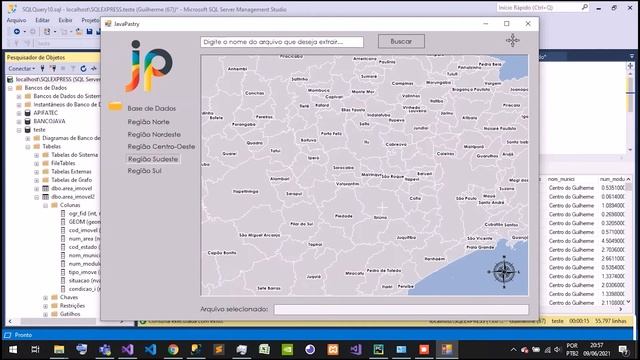This screenshot has width=640, height=360.
Task: Open the Conectar dropdown in Object Explorer
Action: 22,69
